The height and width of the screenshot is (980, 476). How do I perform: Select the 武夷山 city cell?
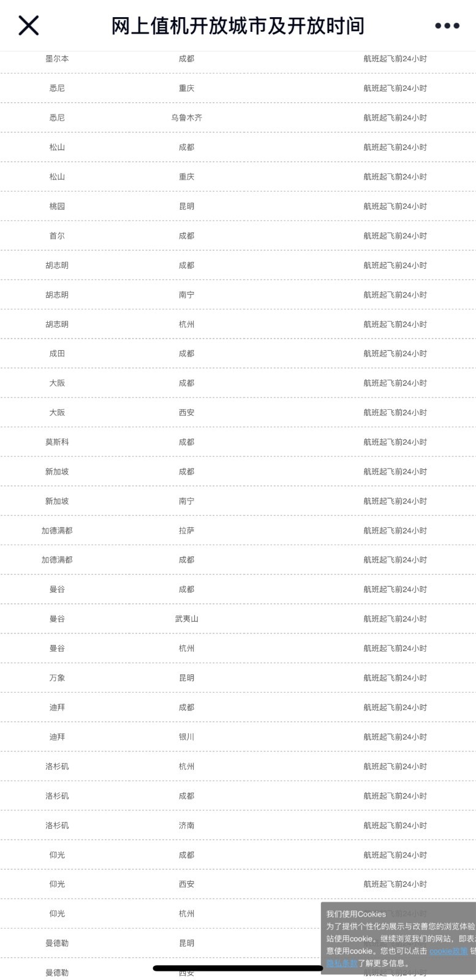[x=186, y=619]
